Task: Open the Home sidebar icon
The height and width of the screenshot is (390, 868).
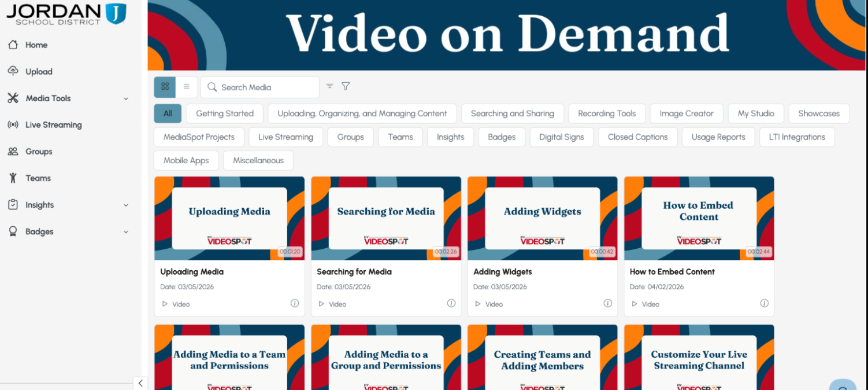Action: click(x=13, y=45)
